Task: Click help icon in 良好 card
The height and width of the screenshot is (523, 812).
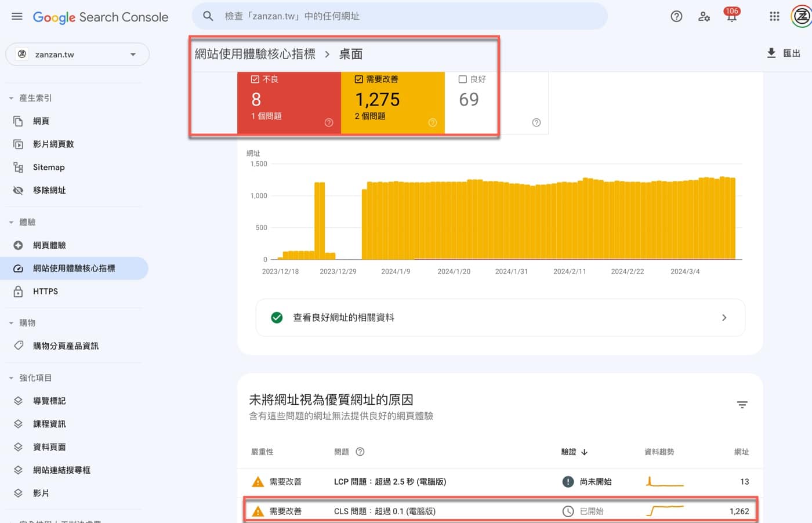Action: (x=536, y=122)
